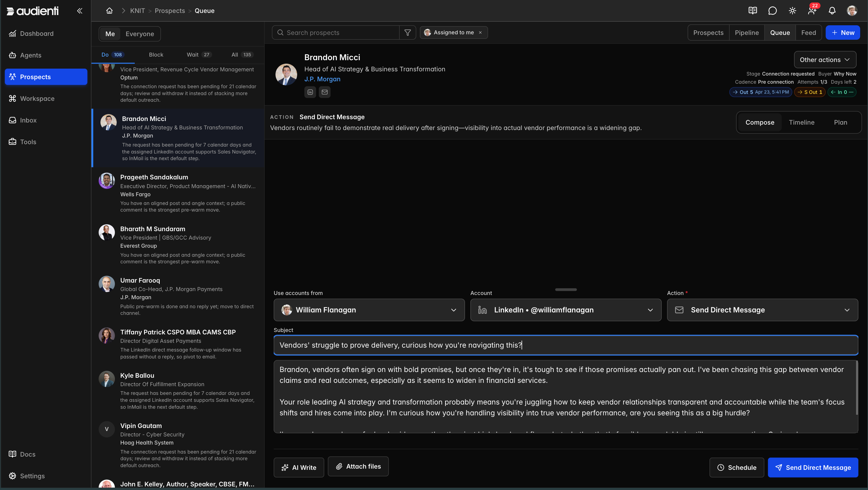The image size is (868, 490).
Task: Select the Block tab
Action: click(156, 55)
